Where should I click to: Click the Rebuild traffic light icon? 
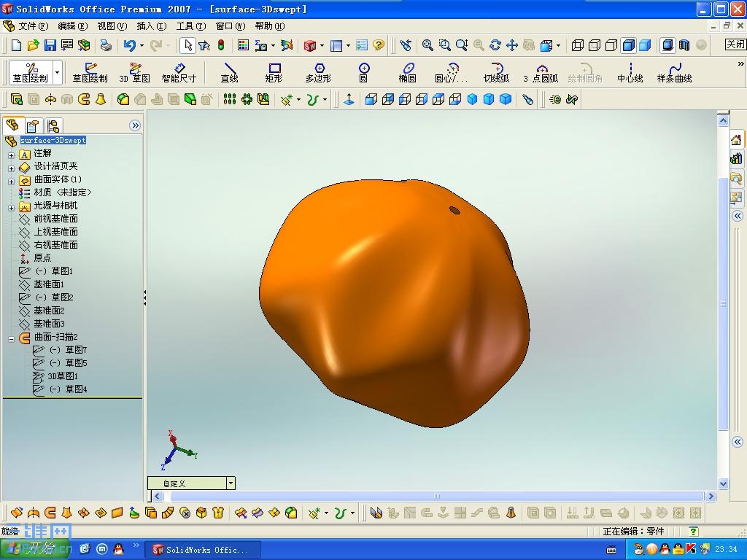coord(221,45)
